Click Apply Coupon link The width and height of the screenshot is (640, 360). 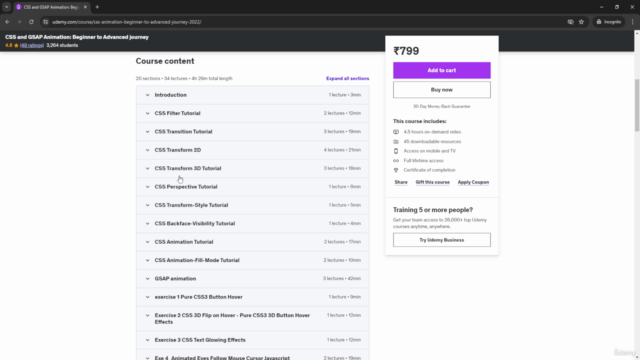473,182
